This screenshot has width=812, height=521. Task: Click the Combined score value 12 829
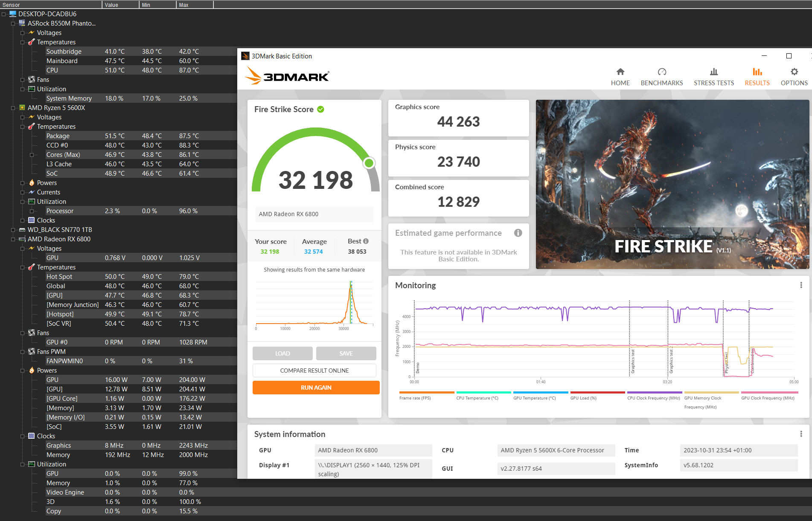tap(459, 202)
